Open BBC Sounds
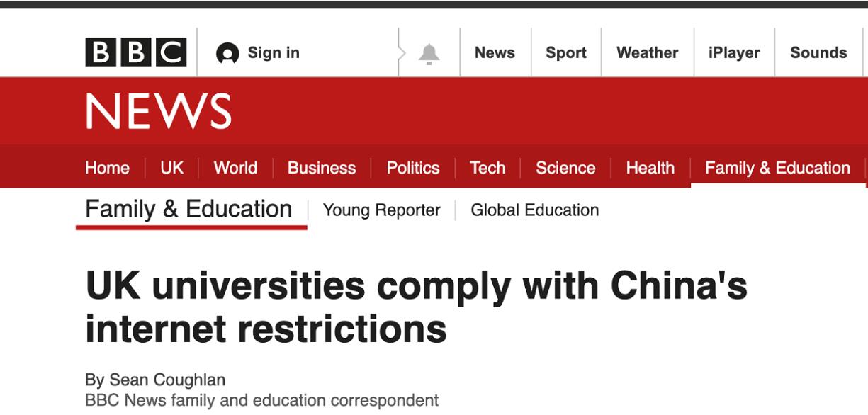Screen dimensions: 868x415 pyautogui.click(x=818, y=53)
